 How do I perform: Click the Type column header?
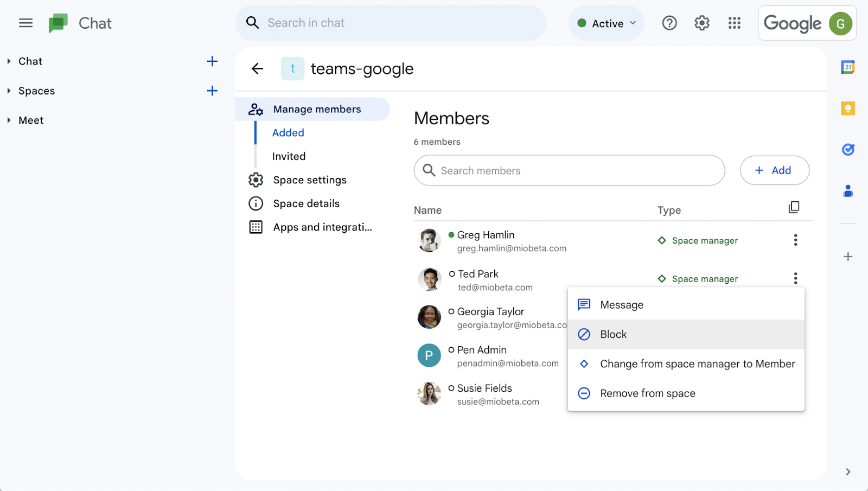669,210
